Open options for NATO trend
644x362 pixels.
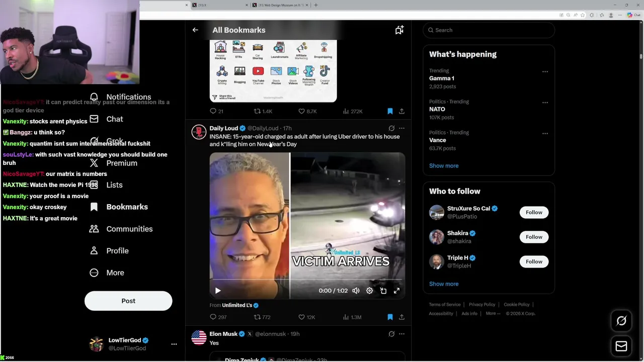pyautogui.click(x=545, y=102)
